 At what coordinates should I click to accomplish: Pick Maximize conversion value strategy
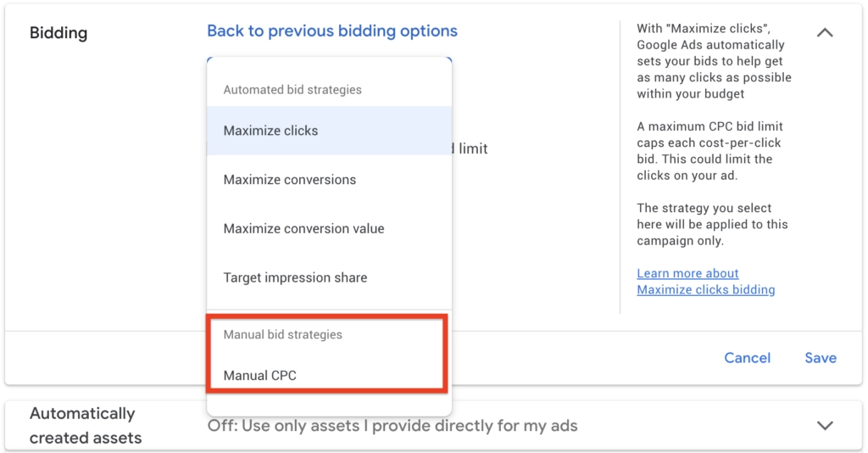tap(303, 229)
